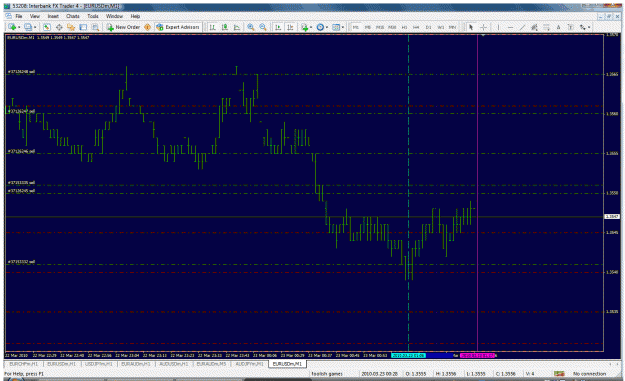Open Periods clock icon
Screen dimensions: 625x381
click(x=320, y=27)
